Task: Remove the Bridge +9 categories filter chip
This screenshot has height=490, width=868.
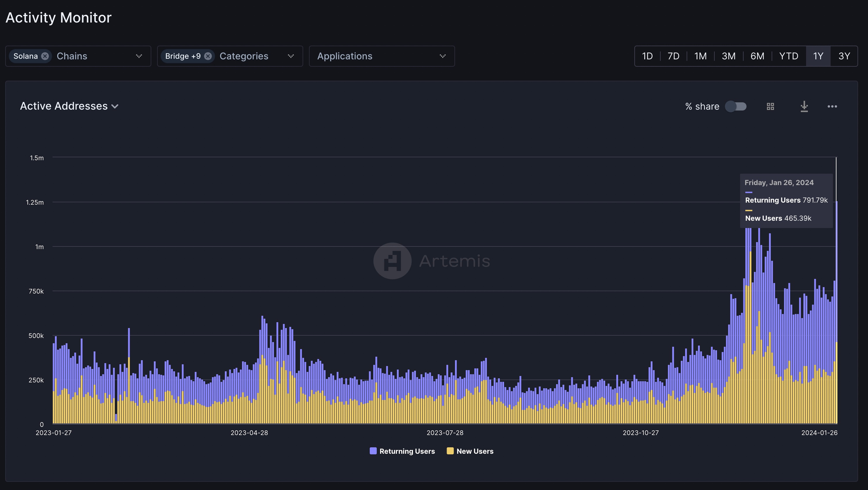Action: click(x=208, y=56)
